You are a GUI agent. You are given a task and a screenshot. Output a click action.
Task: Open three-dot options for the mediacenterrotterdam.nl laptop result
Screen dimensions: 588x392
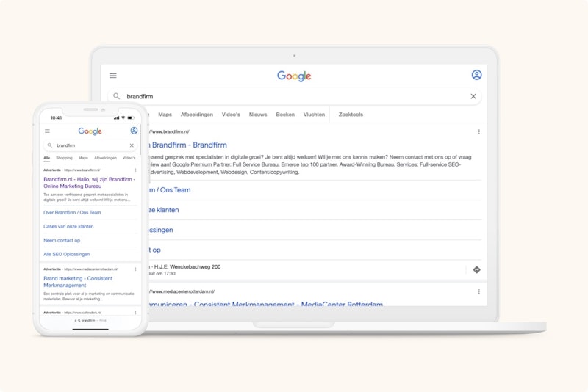(x=479, y=291)
